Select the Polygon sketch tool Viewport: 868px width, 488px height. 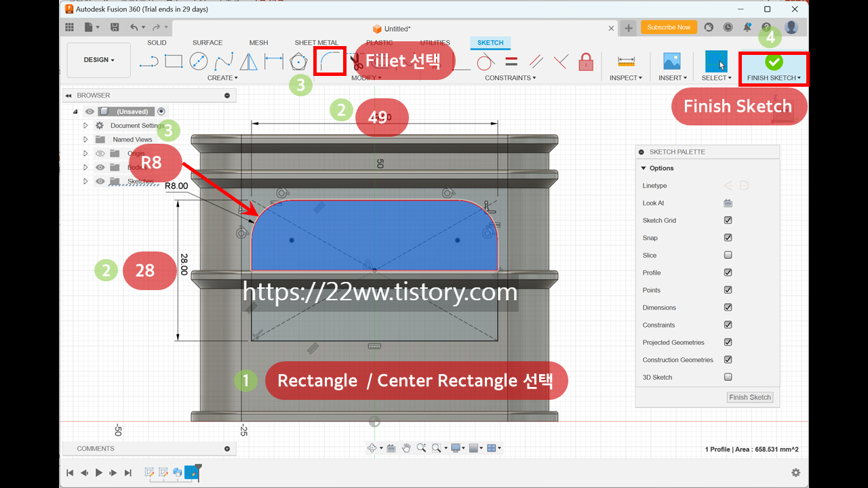click(298, 62)
